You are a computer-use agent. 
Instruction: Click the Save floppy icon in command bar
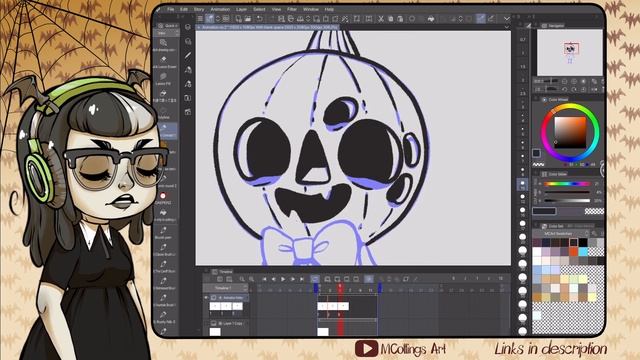281,19
